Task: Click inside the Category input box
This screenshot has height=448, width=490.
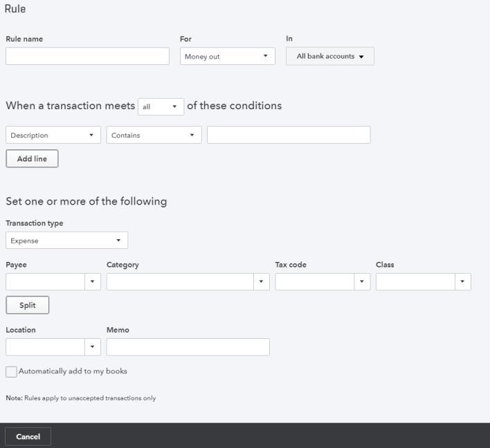Action: [180, 281]
